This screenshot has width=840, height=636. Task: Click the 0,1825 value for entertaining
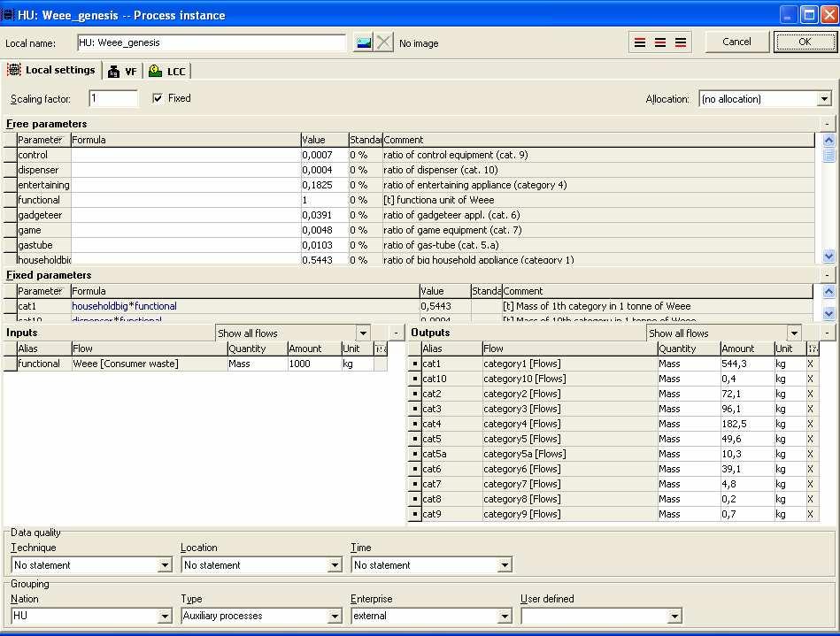(324, 185)
